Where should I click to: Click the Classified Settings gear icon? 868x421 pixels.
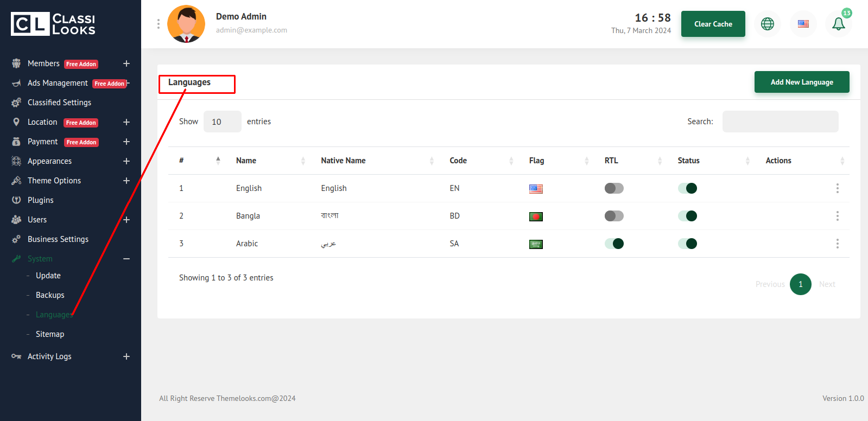coord(16,103)
